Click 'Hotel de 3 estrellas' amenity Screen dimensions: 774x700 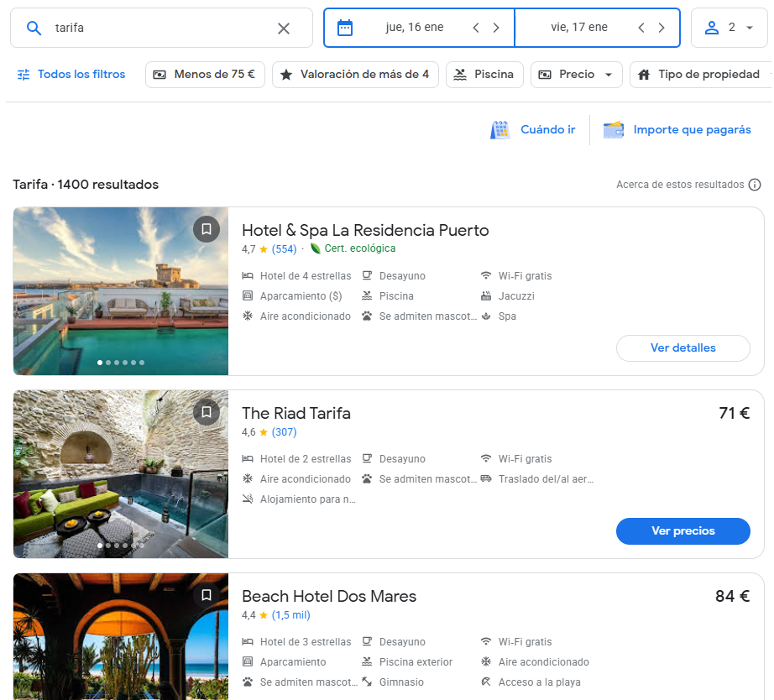point(306,642)
